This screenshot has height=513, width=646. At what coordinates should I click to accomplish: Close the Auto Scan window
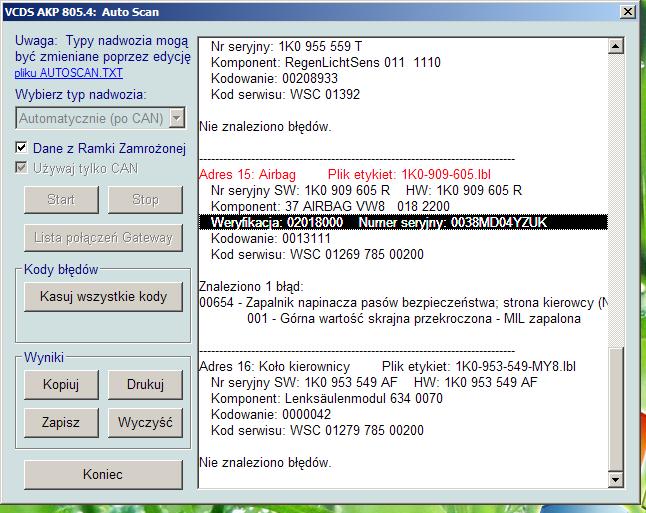point(628,12)
